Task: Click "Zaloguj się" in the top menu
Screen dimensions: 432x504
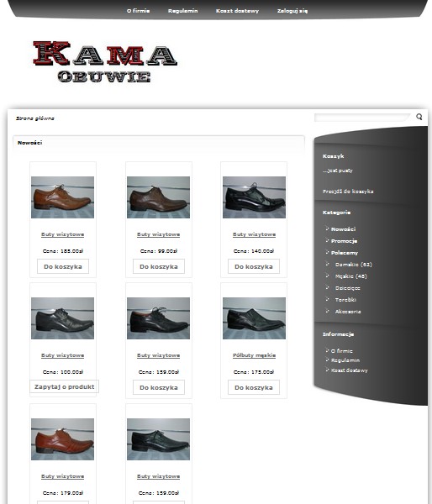Action: click(292, 11)
